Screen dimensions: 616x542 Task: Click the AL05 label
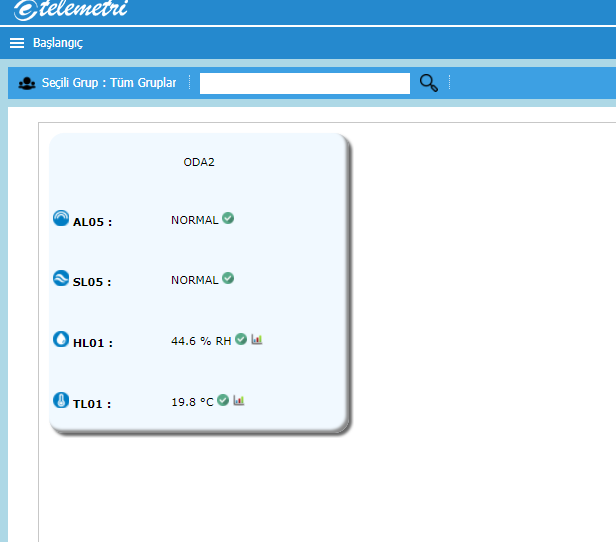click(x=92, y=222)
